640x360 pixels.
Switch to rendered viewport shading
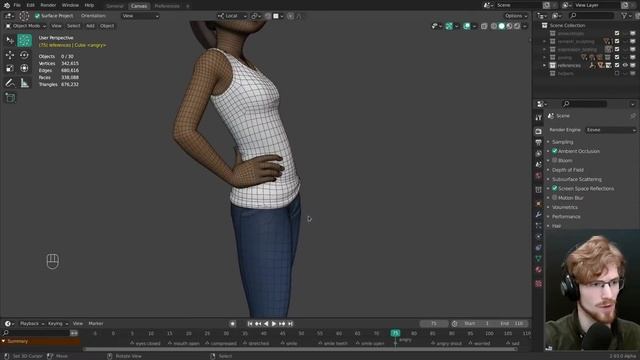tap(517, 26)
